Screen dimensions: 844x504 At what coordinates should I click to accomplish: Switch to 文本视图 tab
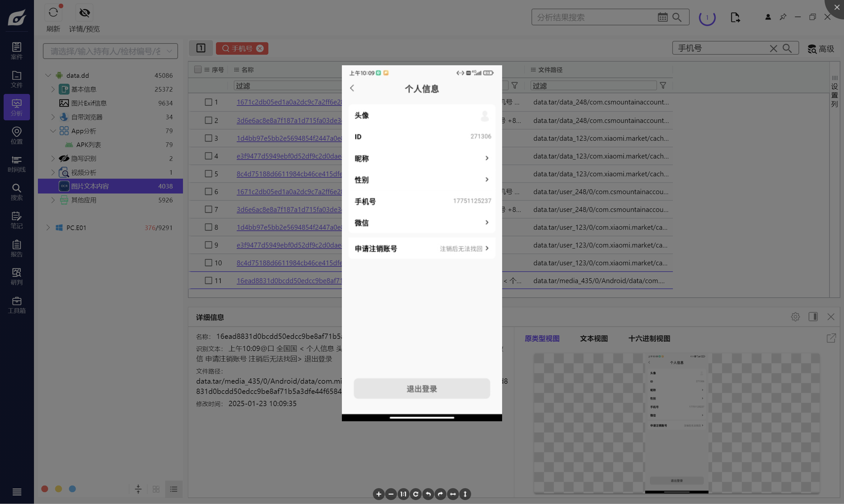point(594,339)
